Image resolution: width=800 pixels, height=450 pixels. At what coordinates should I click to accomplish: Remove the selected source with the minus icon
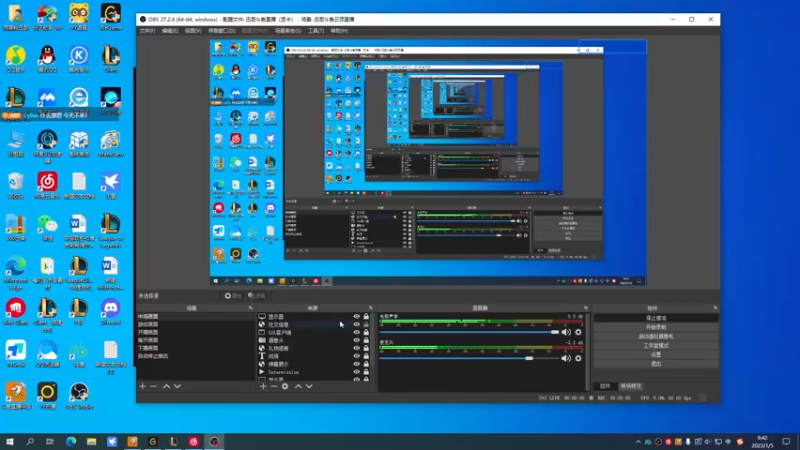click(x=274, y=386)
